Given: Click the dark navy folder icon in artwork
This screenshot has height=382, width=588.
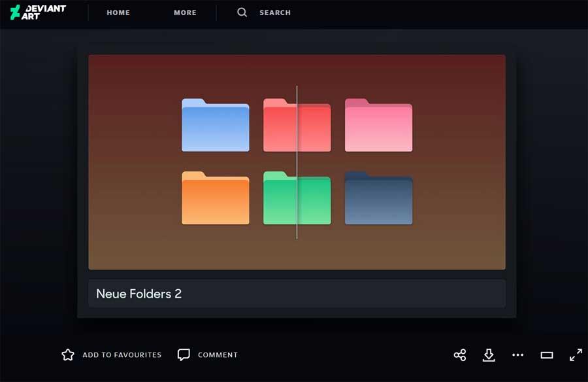Looking at the screenshot, I should click(378, 198).
